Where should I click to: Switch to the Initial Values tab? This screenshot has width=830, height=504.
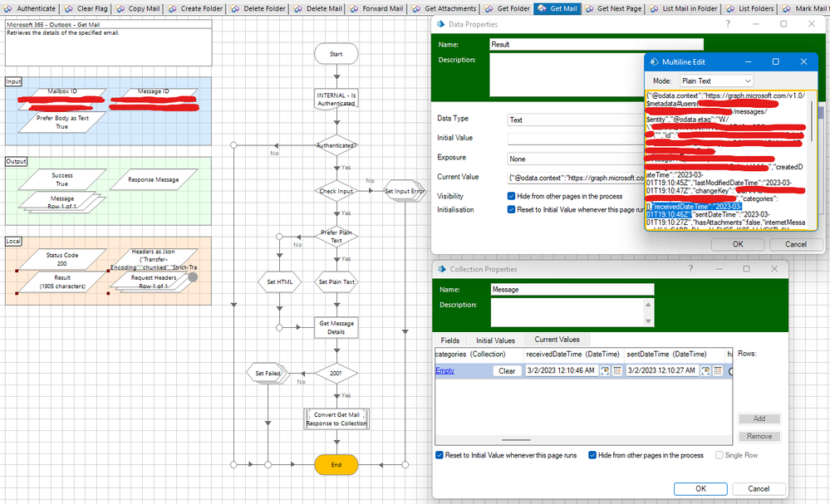pyautogui.click(x=495, y=340)
